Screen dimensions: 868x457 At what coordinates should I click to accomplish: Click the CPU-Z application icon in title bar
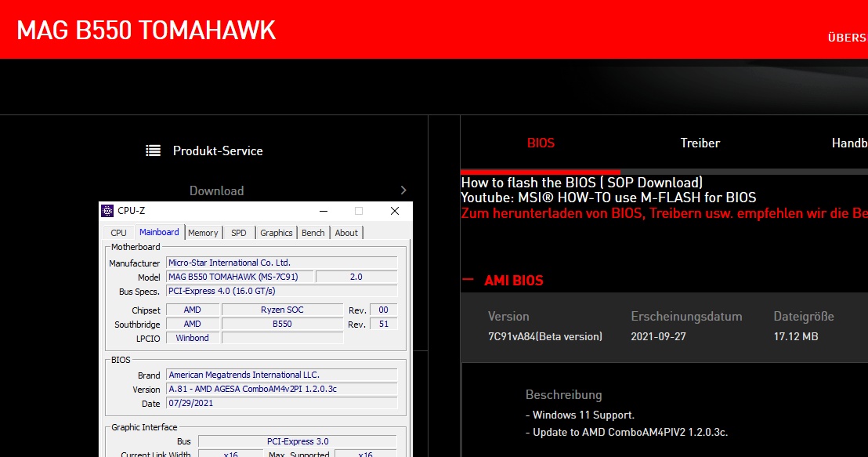(x=107, y=211)
